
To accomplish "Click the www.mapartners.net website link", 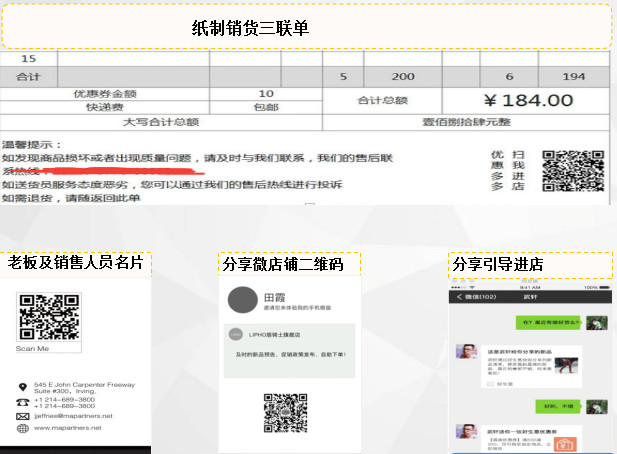I will pos(68,428).
